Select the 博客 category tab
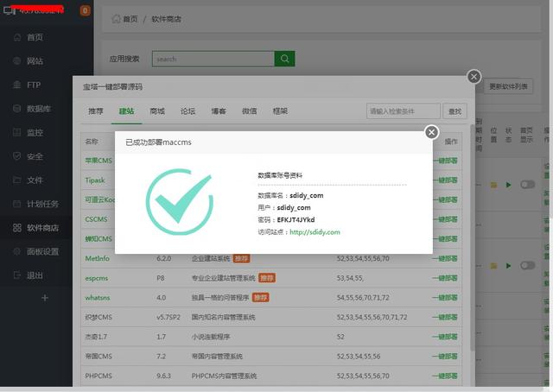553x392 pixels. pos(218,111)
